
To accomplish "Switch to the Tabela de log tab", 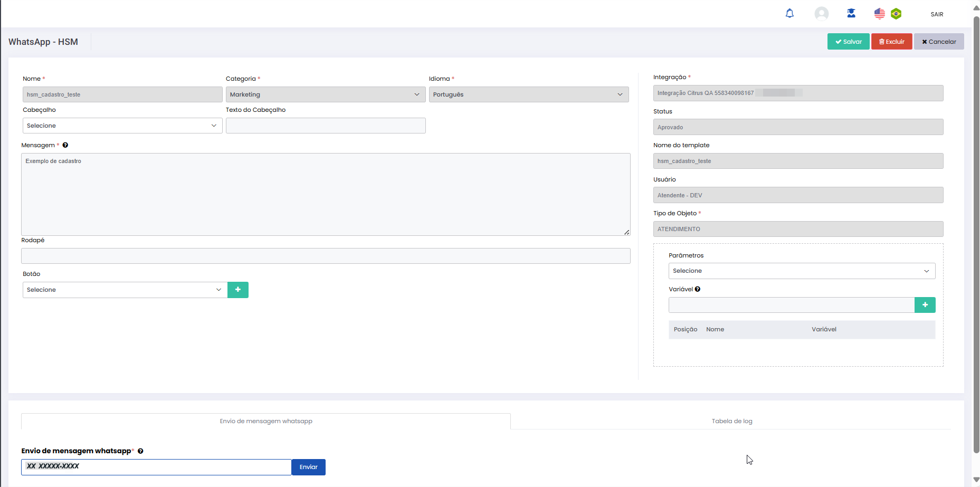I will [731, 421].
